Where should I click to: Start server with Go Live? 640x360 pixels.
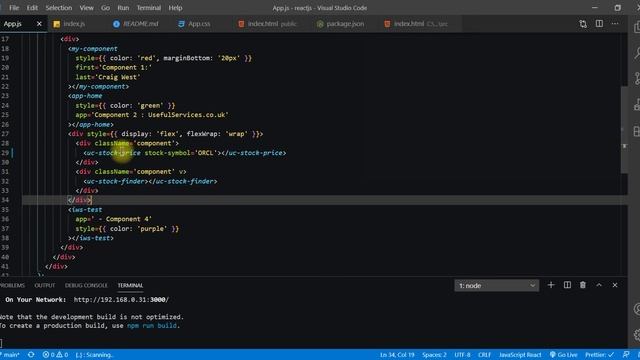(563, 355)
